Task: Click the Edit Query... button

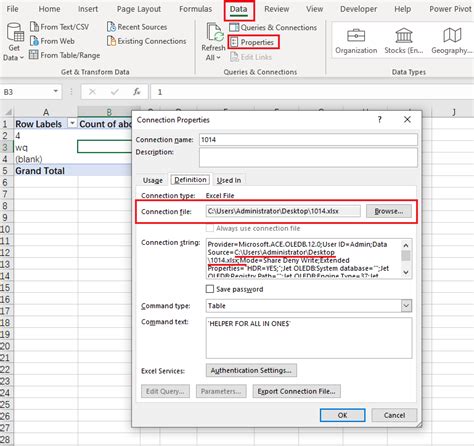Action: 165,391
